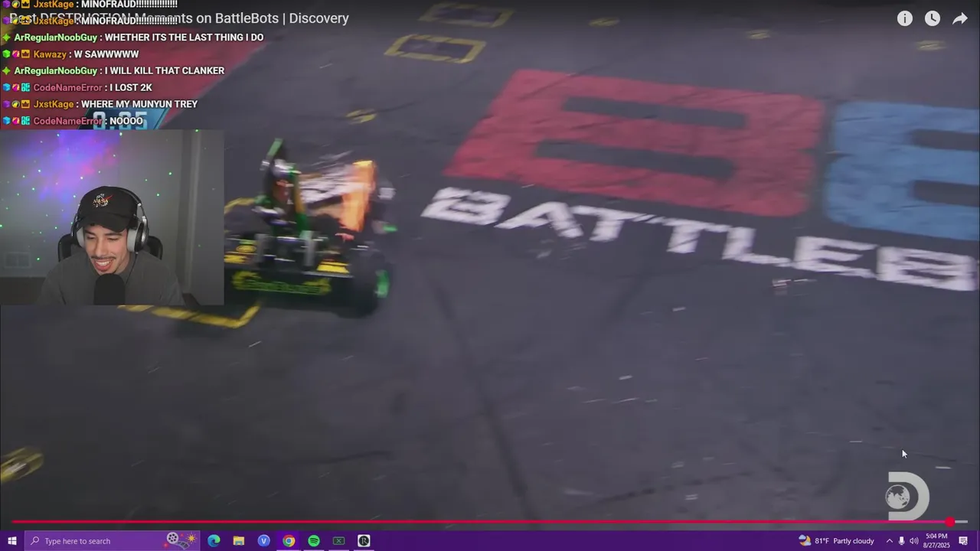Click chat message "I LOST 2K"

click(x=131, y=87)
